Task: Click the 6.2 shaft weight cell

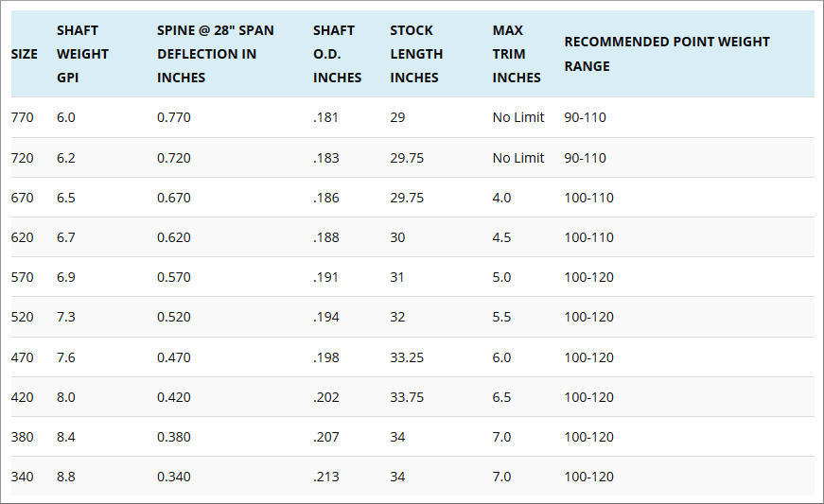Action: pos(65,158)
